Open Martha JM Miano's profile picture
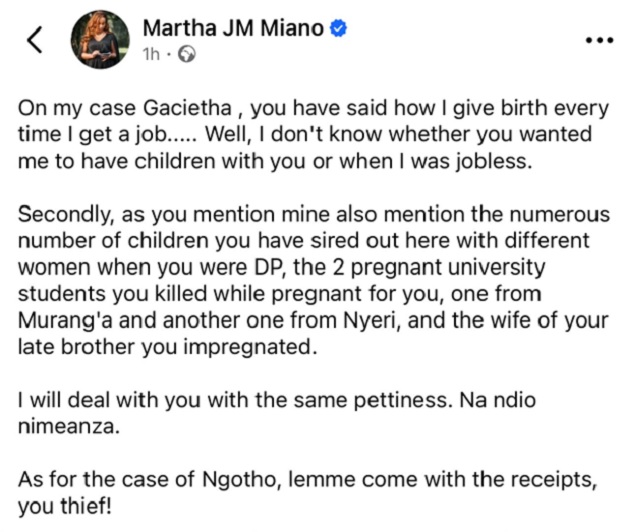 pyautogui.click(x=101, y=40)
